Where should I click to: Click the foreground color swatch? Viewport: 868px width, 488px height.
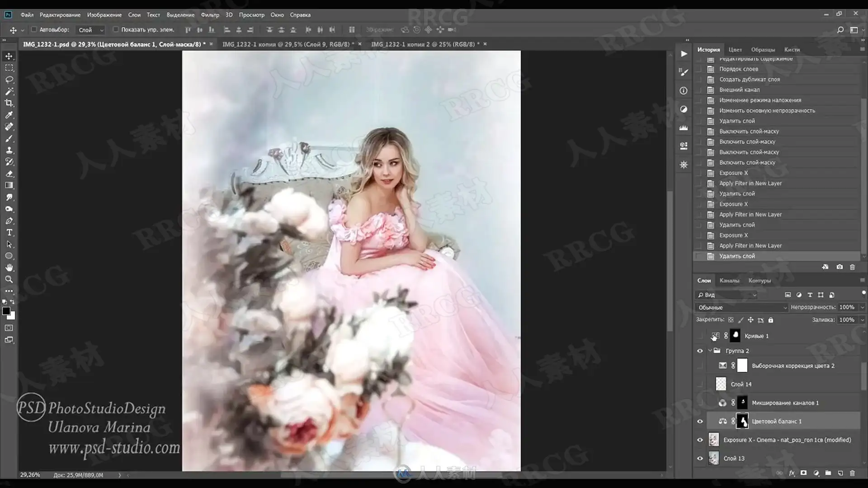click(6, 311)
